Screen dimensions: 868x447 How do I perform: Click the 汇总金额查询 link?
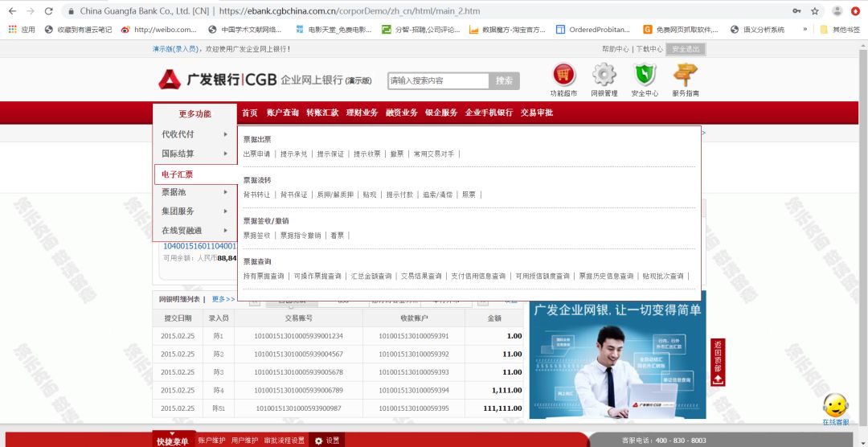point(371,276)
